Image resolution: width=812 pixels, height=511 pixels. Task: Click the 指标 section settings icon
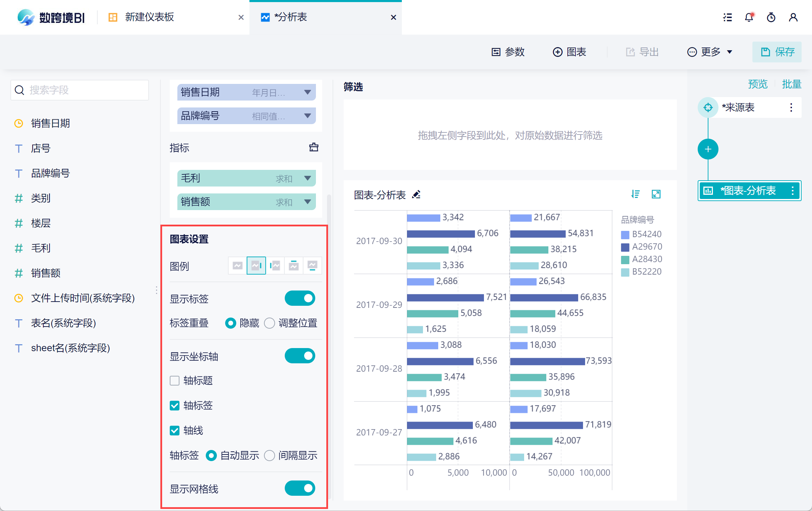click(x=314, y=147)
